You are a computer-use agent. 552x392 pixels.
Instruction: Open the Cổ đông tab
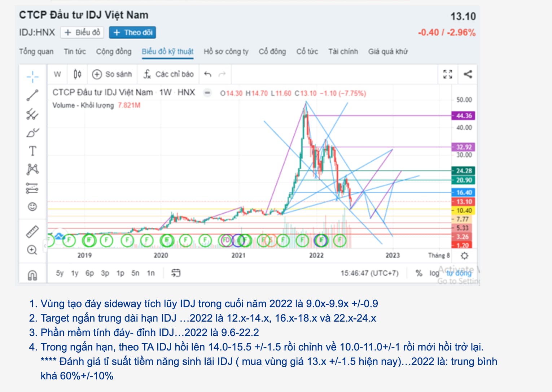pos(272,52)
